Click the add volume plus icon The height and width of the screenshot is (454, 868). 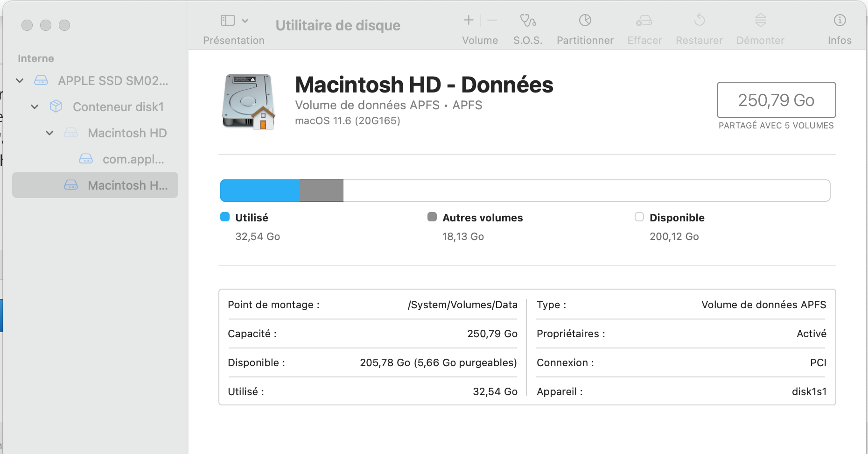tap(469, 20)
